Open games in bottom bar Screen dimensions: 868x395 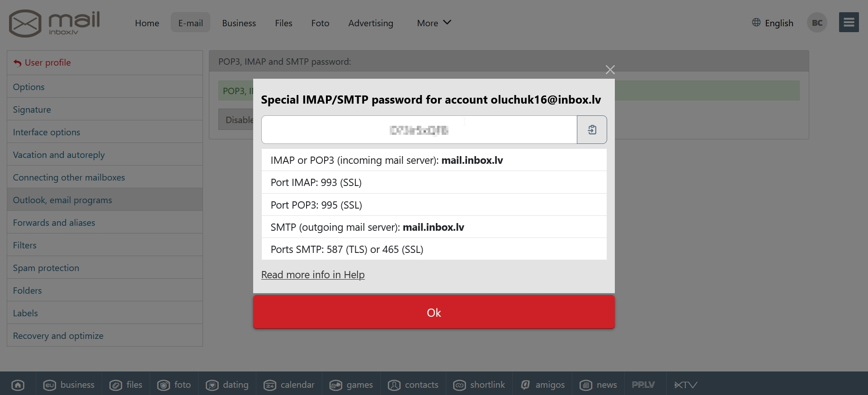(351, 385)
